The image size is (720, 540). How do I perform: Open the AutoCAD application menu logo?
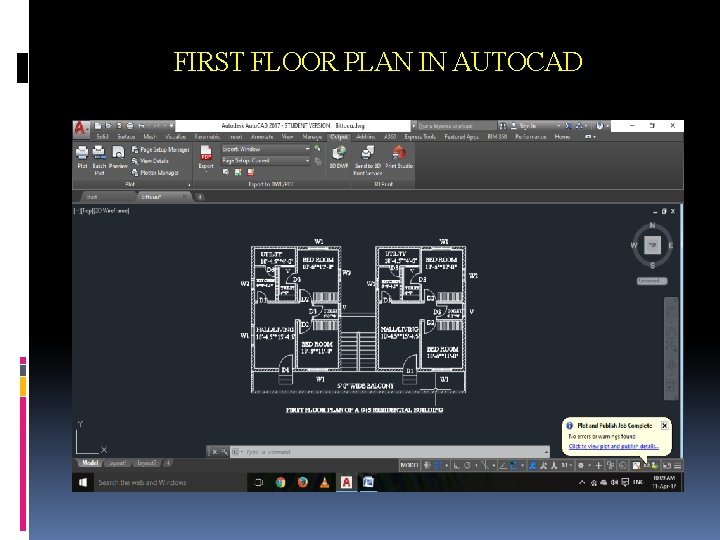point(81,128)
